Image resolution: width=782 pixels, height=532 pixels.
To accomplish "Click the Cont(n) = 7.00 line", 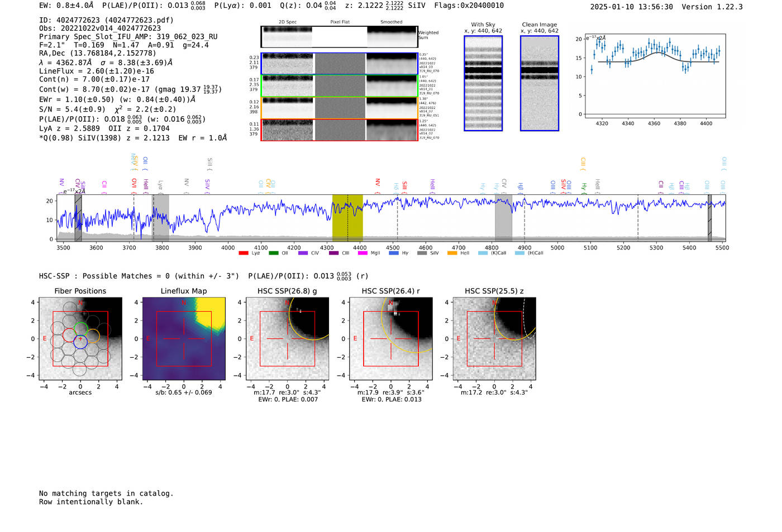I will tap(94, 79).
